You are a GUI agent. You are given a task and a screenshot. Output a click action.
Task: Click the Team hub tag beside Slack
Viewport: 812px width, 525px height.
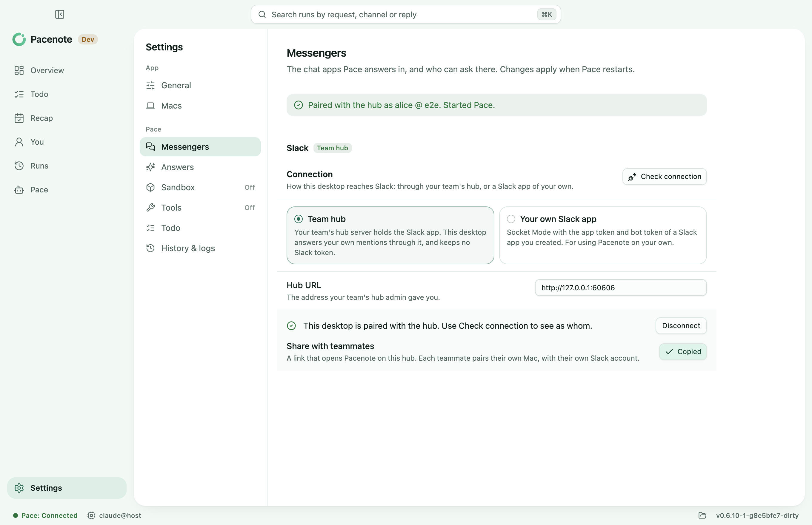332,148
